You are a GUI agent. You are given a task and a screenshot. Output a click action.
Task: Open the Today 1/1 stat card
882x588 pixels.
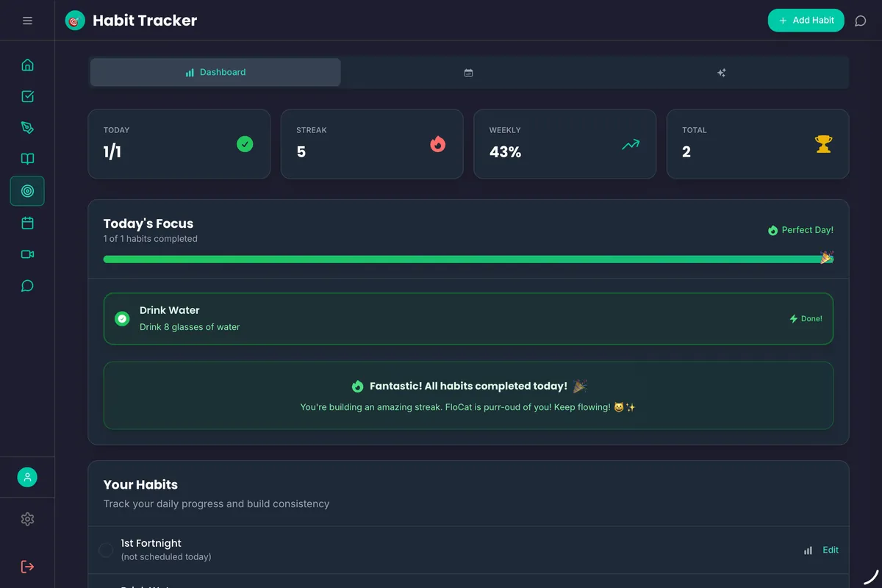coord(179,144)
